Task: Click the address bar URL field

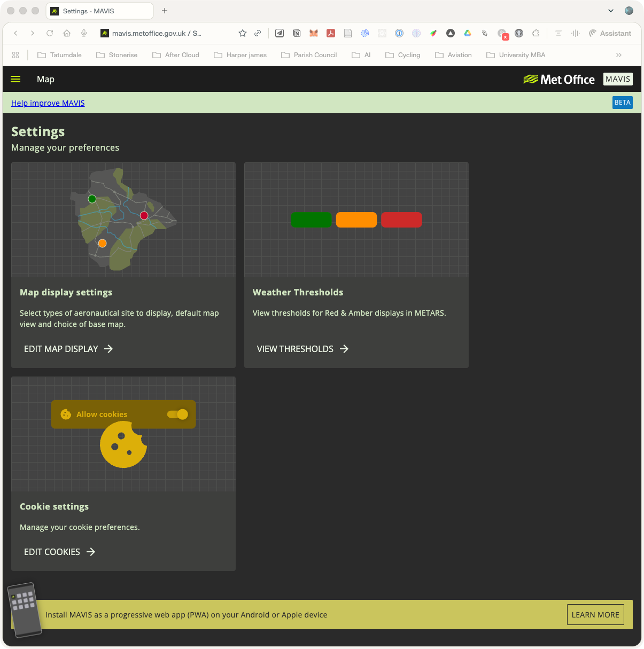Action: click(157, 33)
